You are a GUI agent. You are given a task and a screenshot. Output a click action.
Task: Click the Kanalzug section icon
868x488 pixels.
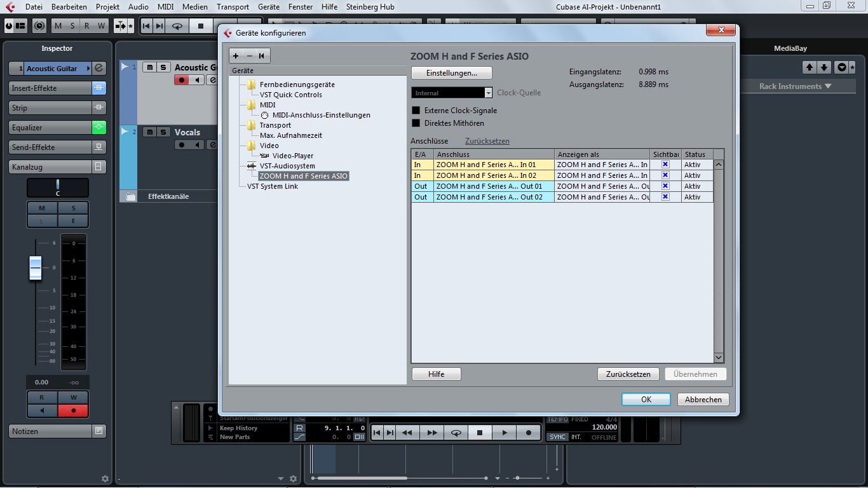click(99, 167)
